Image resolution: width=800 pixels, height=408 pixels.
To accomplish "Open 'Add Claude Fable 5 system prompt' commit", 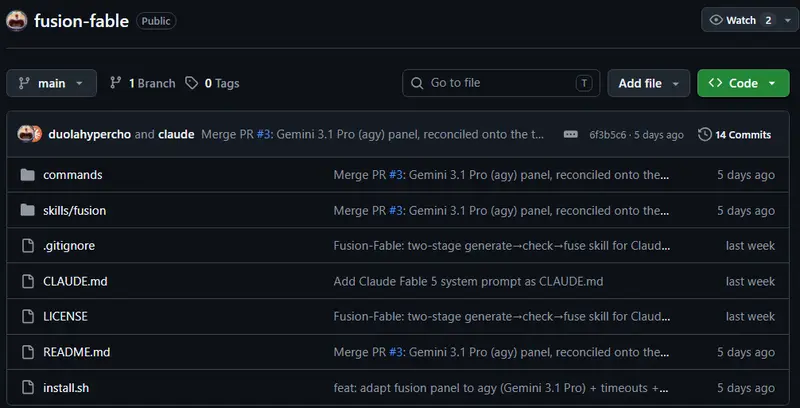I will pyautogui.click(x=468, y=281).
